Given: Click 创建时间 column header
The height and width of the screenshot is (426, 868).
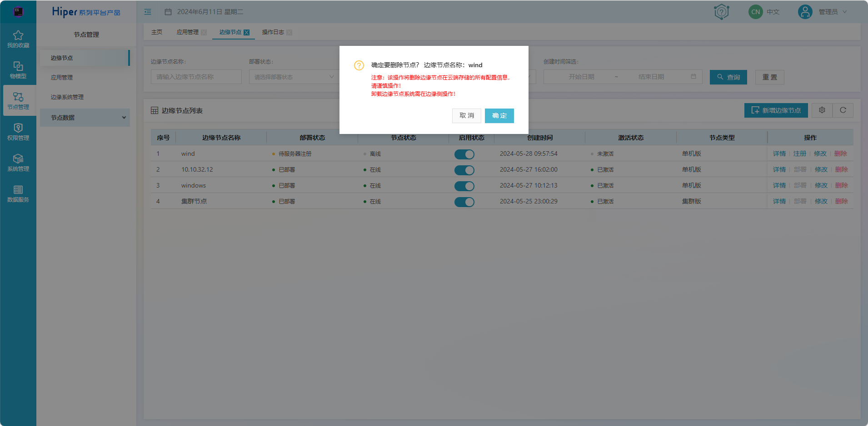Looking at the screenshot, I should point(540,138).
